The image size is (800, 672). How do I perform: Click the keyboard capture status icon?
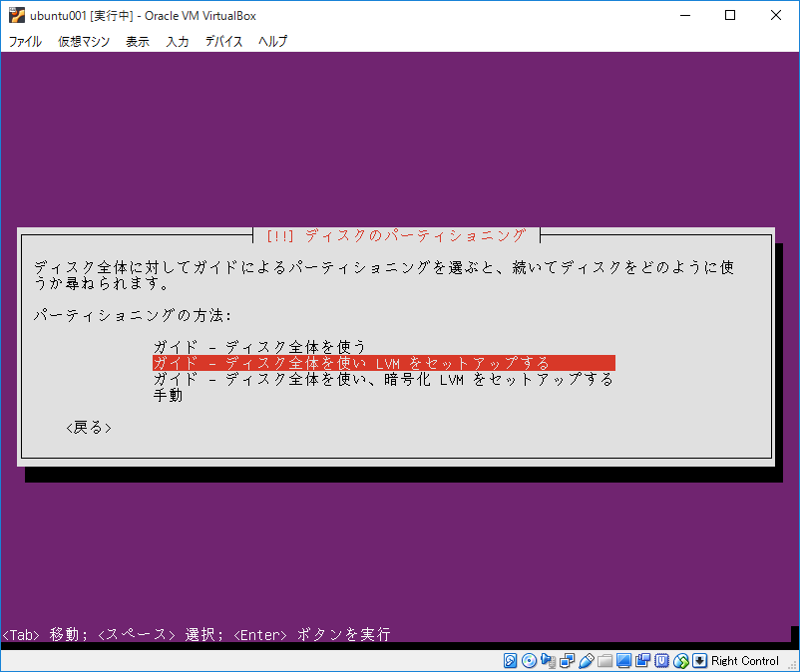coord(699,660)
